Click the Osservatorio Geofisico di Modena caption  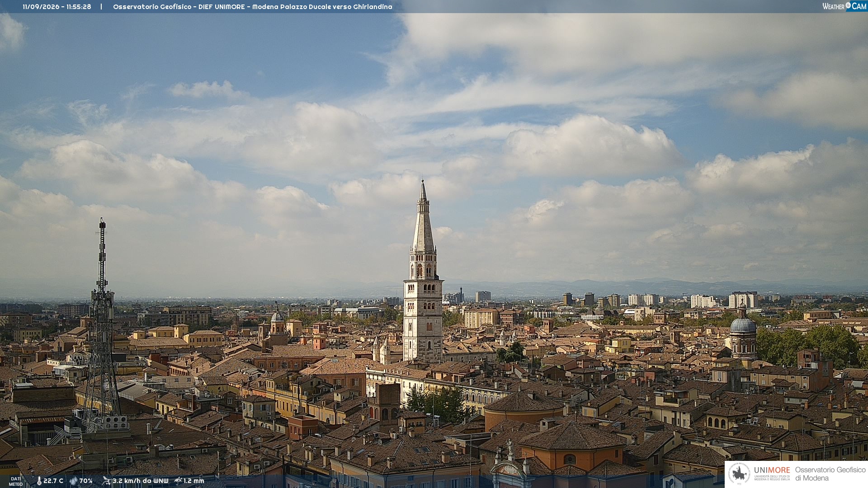(830, 474)
